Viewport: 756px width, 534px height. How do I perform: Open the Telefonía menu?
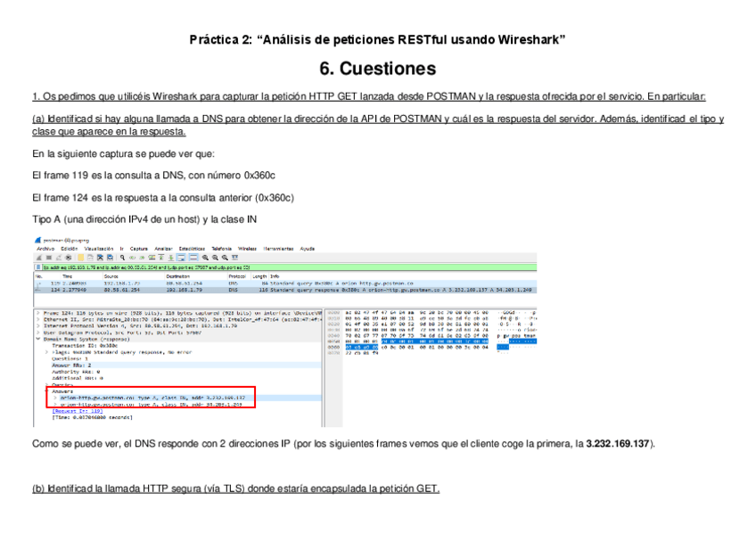click(222, 249)
